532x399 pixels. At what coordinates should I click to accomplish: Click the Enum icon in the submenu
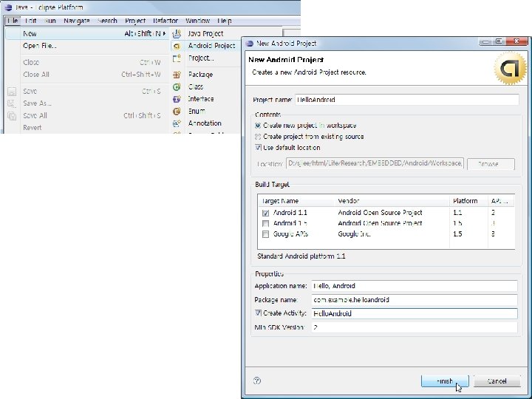177,112
